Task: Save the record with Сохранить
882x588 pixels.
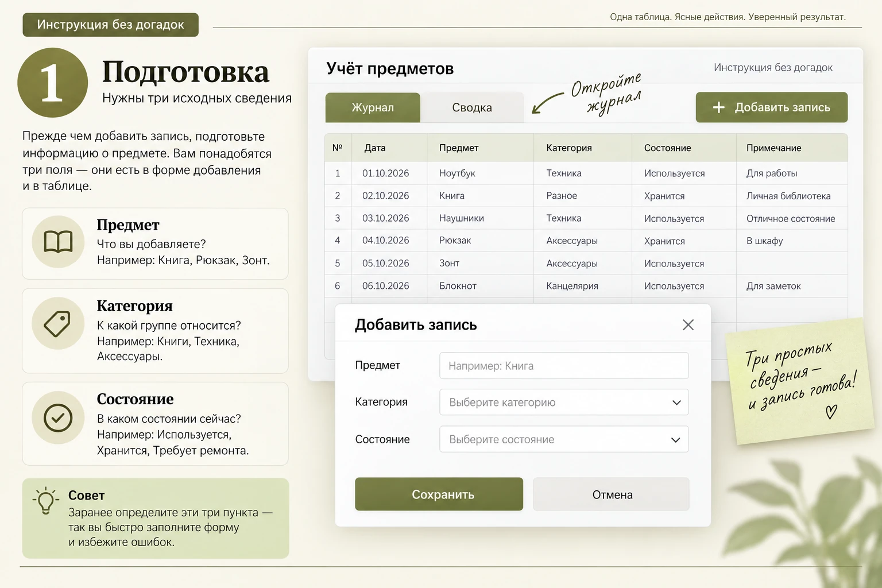Action: point(439,494)
